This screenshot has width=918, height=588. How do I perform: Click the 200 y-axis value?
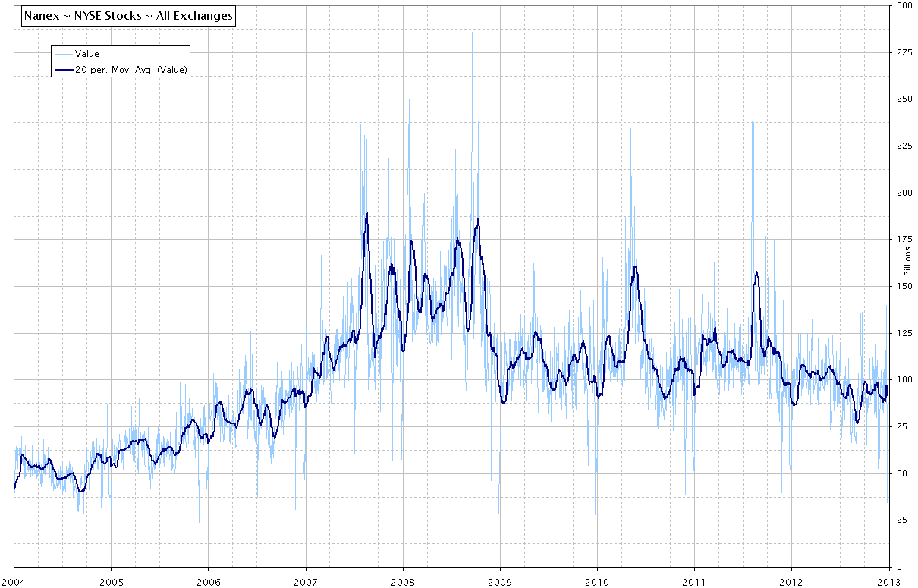coord(904,193)
